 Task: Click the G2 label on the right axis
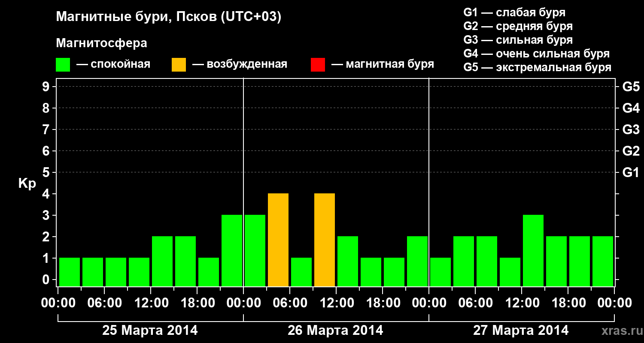tap(631, 151)
